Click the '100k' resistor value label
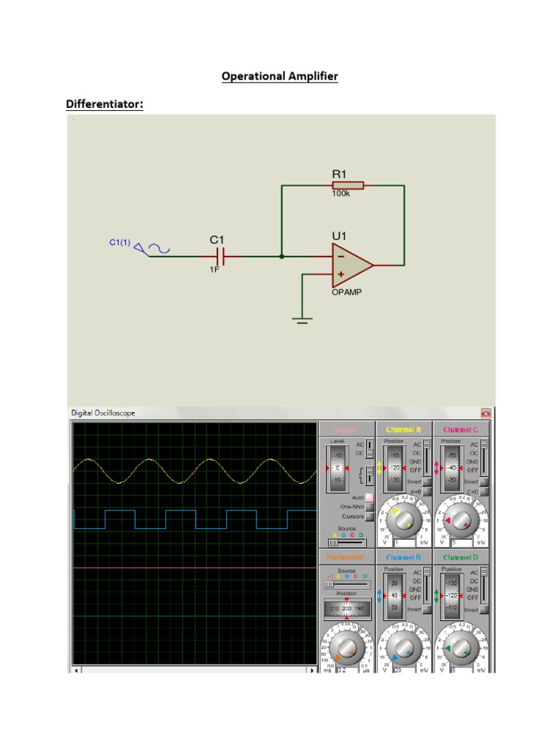Image resolution: width=560 pixels, height=747 pixels. pyautogui.click(x=341, y=193)
